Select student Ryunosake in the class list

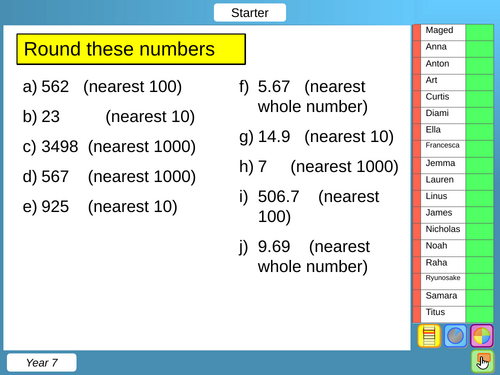[x=443, y=281]
